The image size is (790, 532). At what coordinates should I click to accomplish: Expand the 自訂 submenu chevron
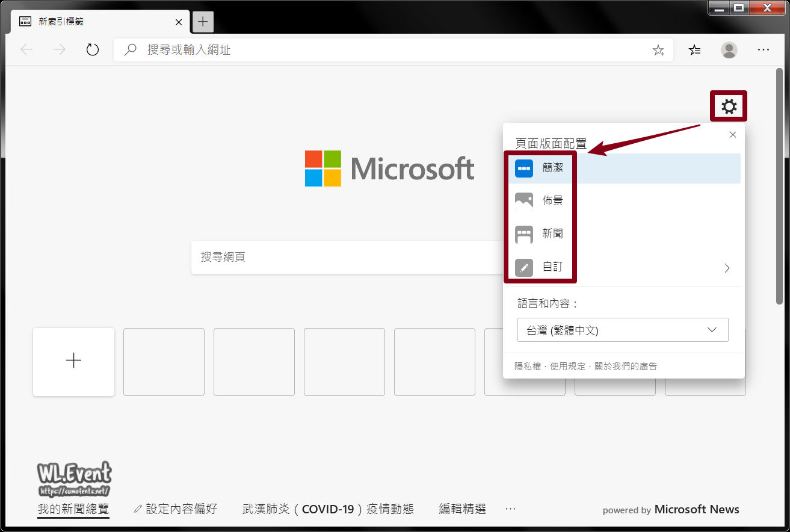(x=727, y=268)
